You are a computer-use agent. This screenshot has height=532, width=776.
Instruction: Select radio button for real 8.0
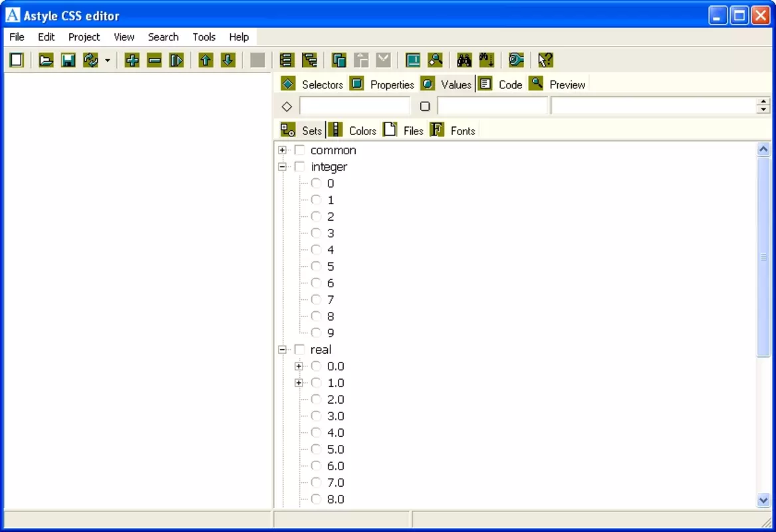click(317, 499)
